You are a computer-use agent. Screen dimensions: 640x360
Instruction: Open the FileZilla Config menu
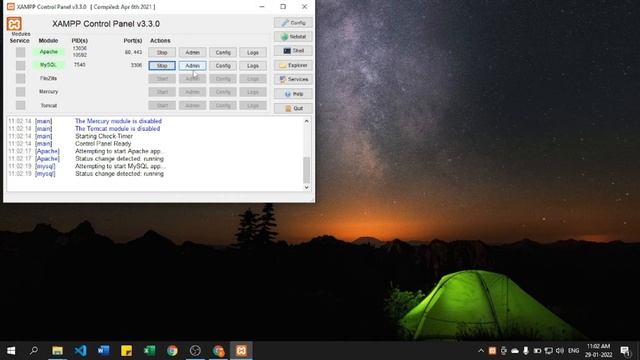pos(223,78)
